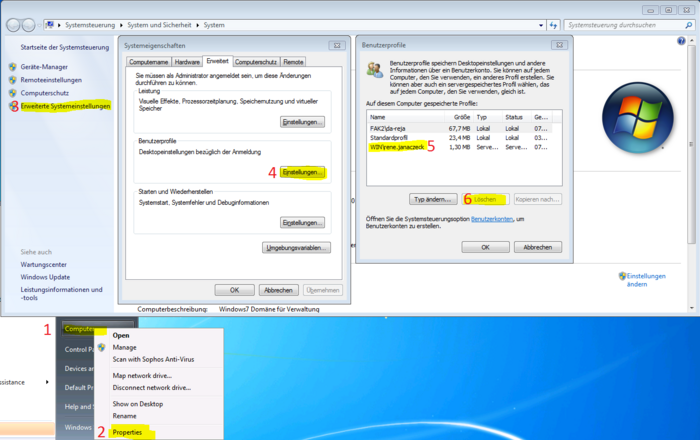Screen dimensions: 700x440
Task: Click the search magnifier icon
Action: [x=688, y=25]
